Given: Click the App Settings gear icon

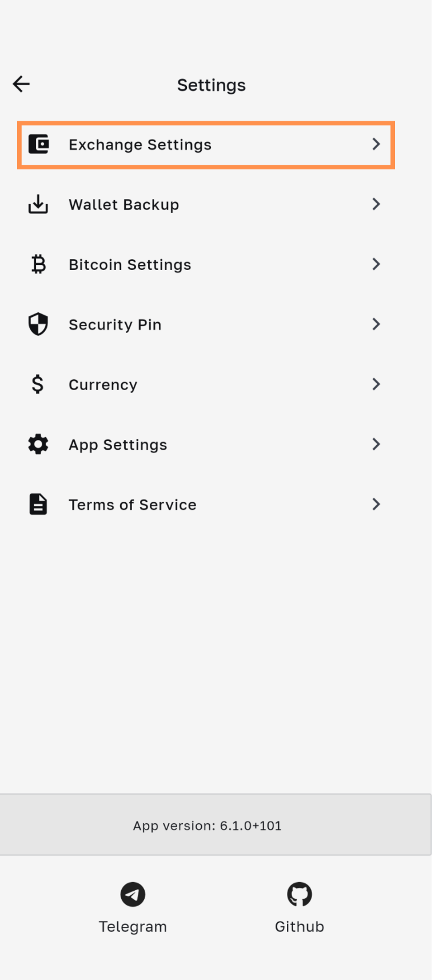Looking at the screenshot, I should tap(38, 445).
